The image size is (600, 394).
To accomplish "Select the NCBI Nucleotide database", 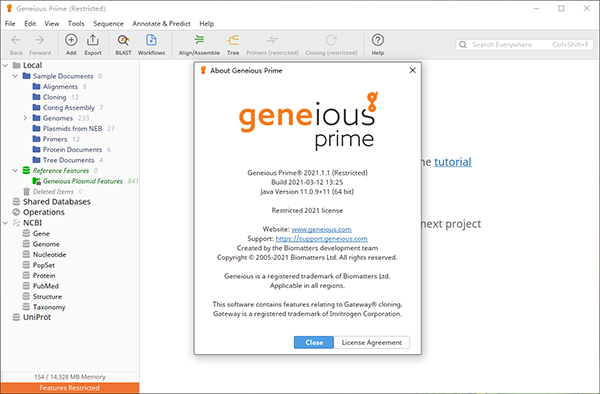I will [49, 254].
